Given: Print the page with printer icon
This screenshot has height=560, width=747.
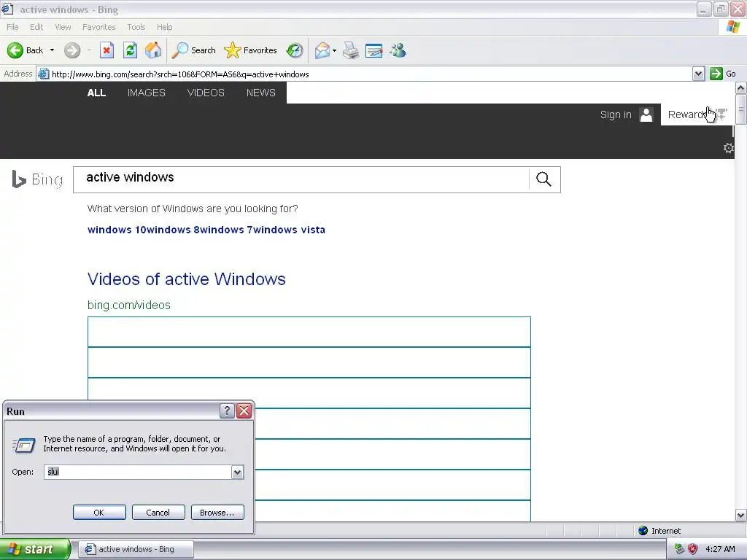Looking at the screenshot, I should pyautogui.click(x=351, y=50).
